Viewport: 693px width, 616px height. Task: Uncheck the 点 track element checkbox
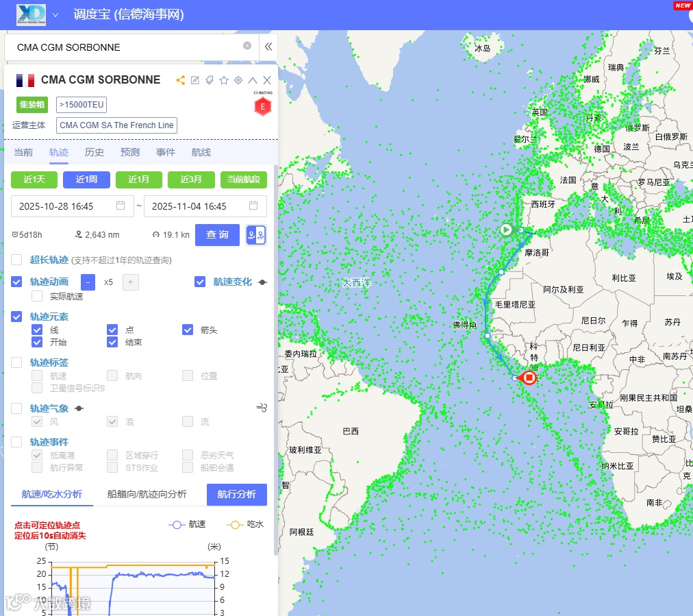click(x=112, y=330)
